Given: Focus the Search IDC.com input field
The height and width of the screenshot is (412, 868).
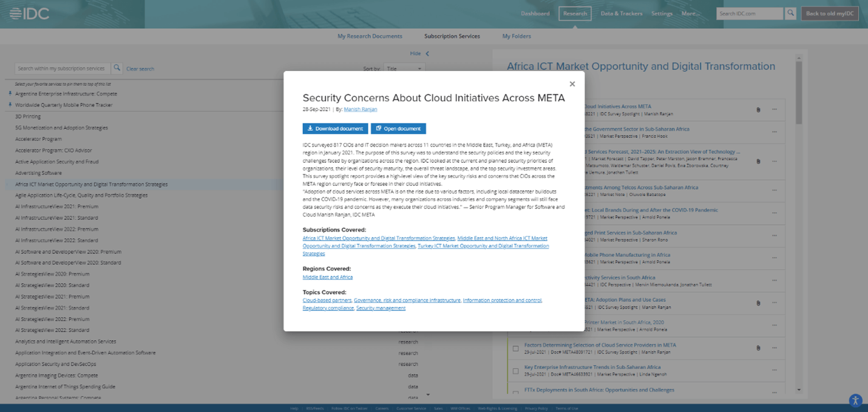Looking at the screenshot, I should click(750, 13).
